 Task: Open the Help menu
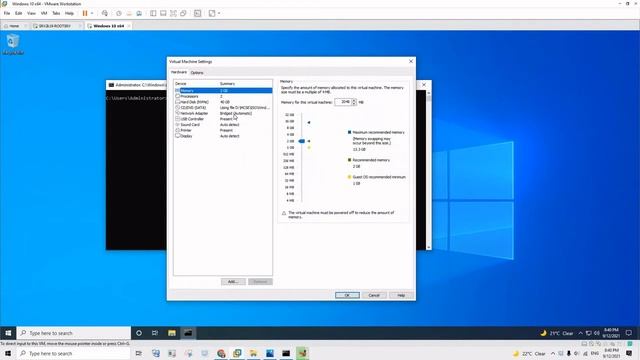[x=69, y=13]
